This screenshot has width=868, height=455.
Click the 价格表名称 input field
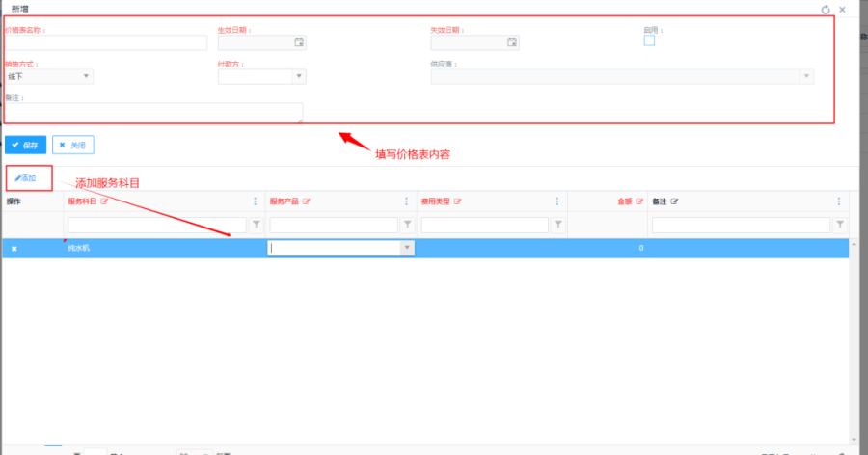106,42
